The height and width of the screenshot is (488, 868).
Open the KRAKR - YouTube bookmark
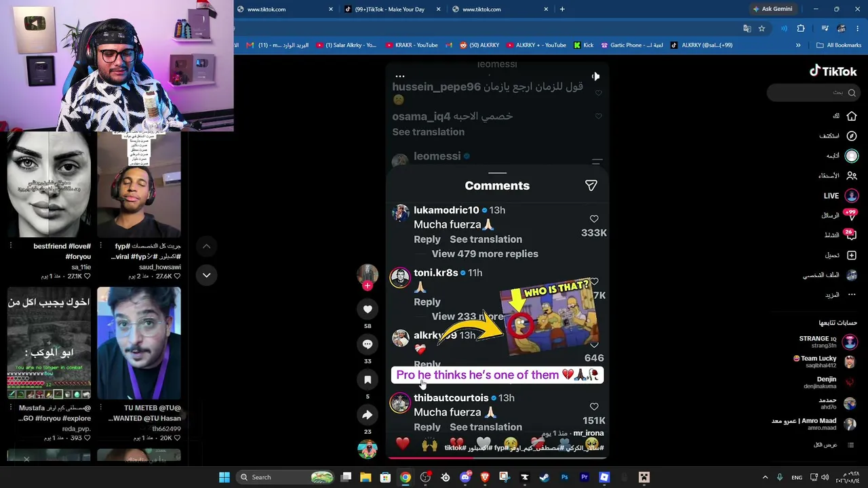[412, 45]
